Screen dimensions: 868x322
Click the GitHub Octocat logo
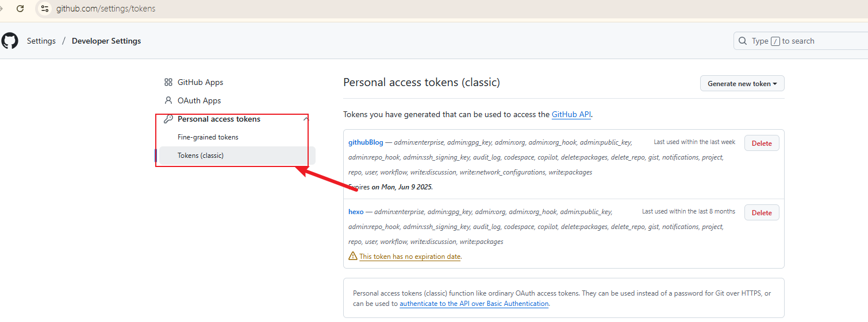tap(10, 41)
